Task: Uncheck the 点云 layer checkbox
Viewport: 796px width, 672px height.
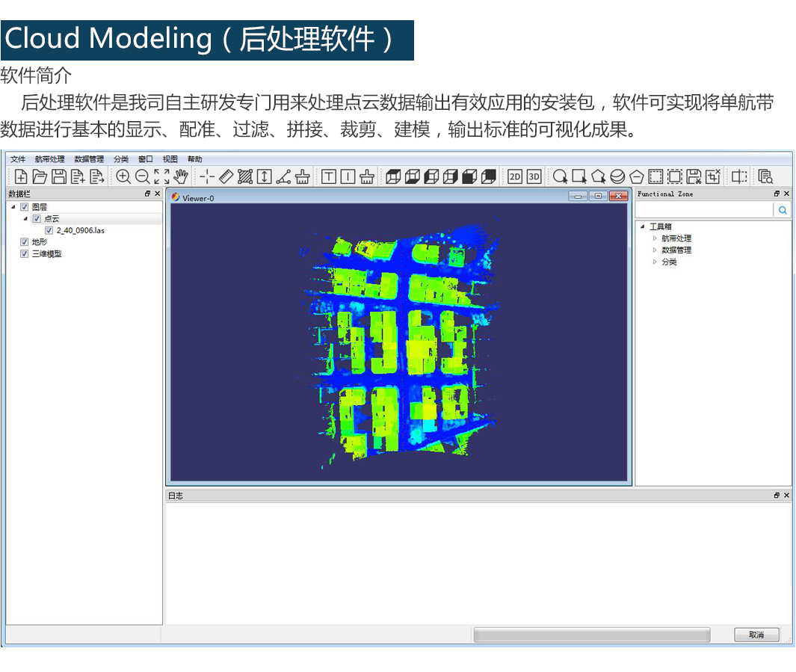Action: [37, 219]
